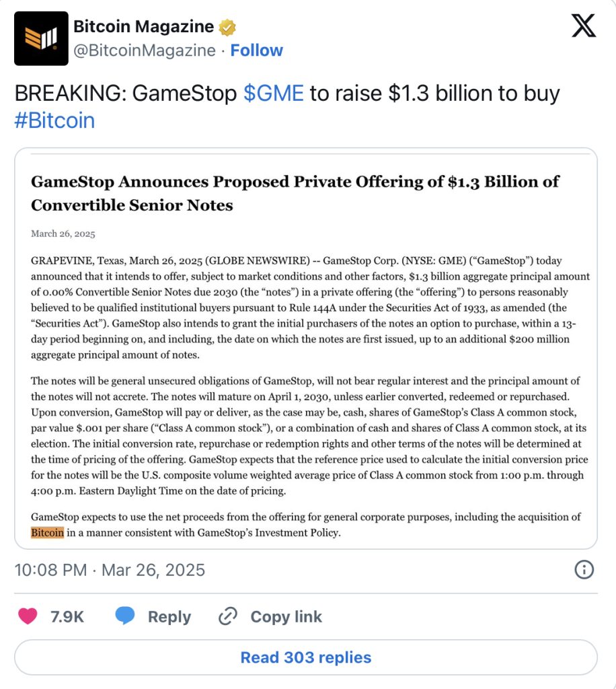Click the 7.9K likes count

[67, 616]
